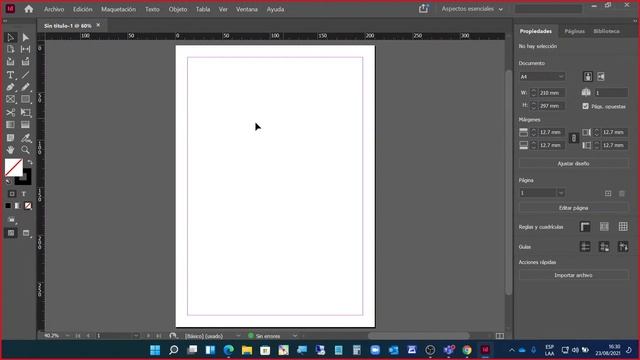Select the Pencil tool
The height and width of the screenshot is (360, 640).
pos(26,87)
